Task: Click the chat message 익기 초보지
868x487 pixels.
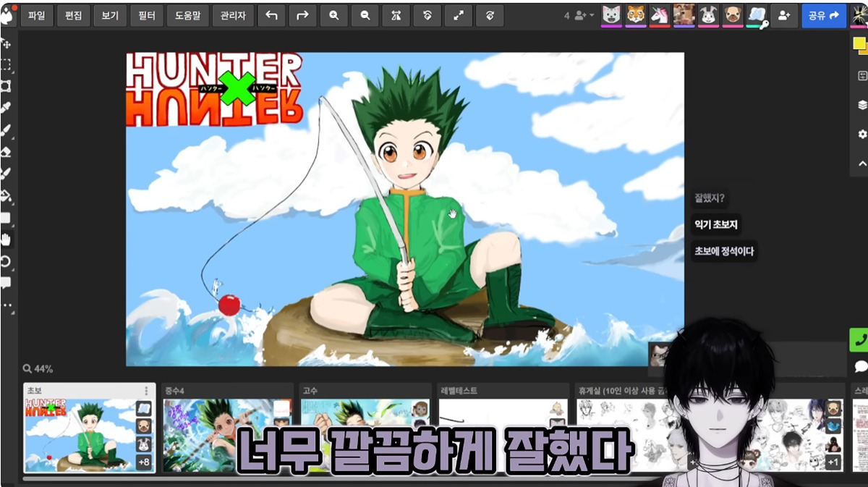Action: pyautogui.click(x=716, y=225)
